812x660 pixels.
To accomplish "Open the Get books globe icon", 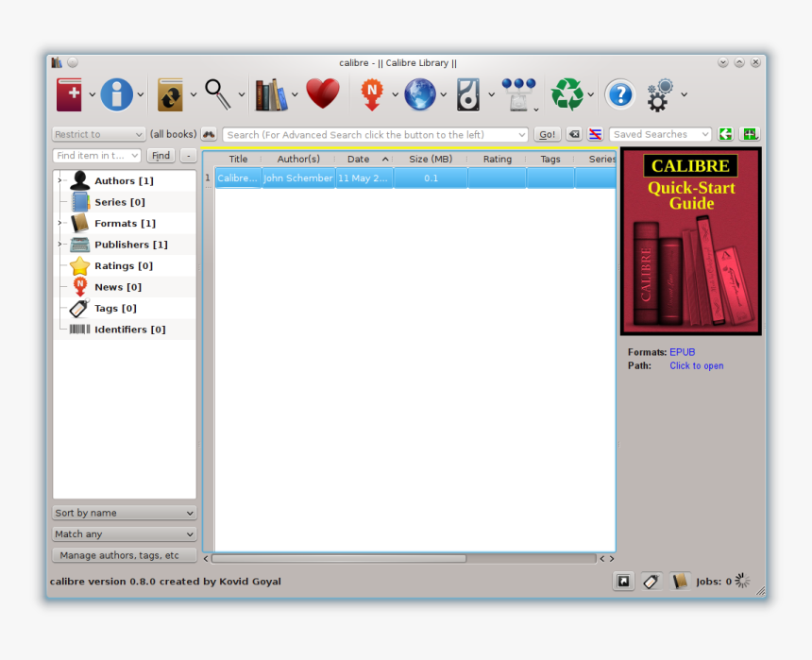I will point(419,94).
